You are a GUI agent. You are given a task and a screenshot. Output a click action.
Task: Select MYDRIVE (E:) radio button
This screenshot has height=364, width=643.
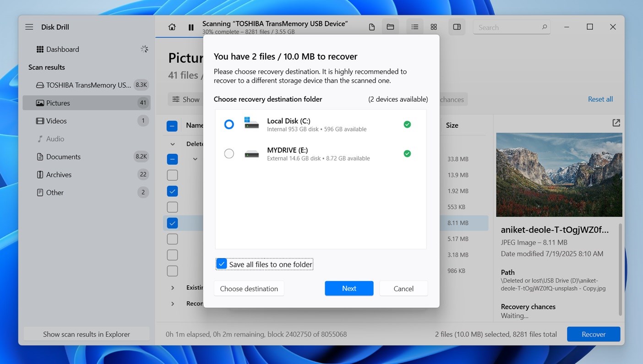(x=229, y=153)
